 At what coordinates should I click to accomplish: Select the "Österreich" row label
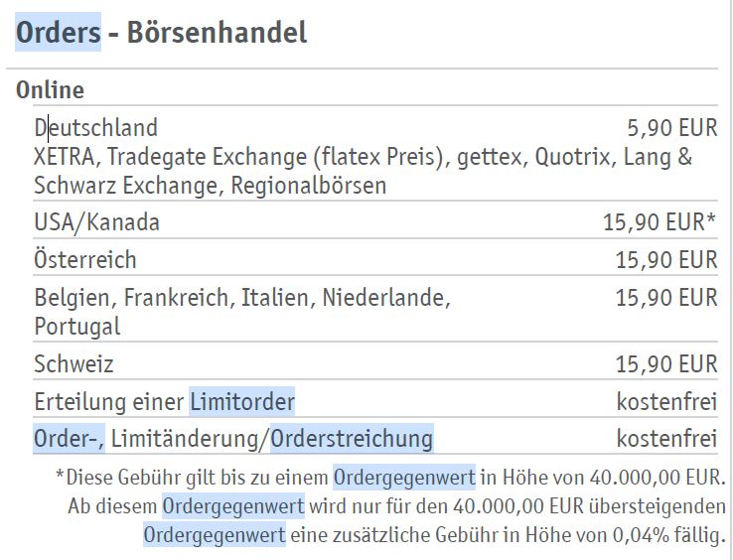85,260
